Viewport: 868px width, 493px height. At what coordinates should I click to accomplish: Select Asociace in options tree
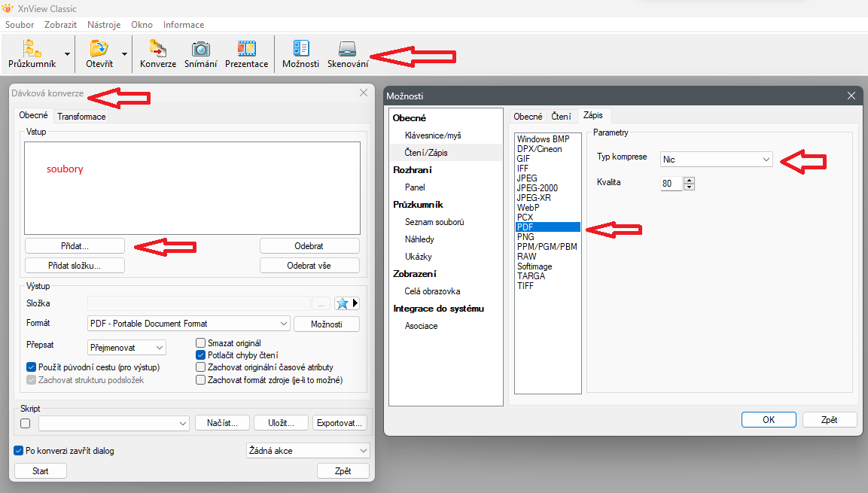pyautogui.click(x=422, y=326)
